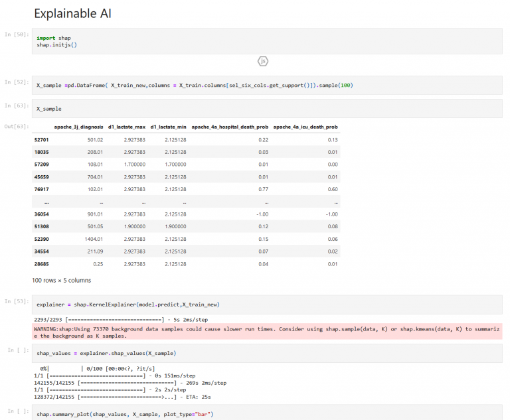Click the apache_3j_diagnosis column header
Screen dimensions: 510x420
coord(78,127)
